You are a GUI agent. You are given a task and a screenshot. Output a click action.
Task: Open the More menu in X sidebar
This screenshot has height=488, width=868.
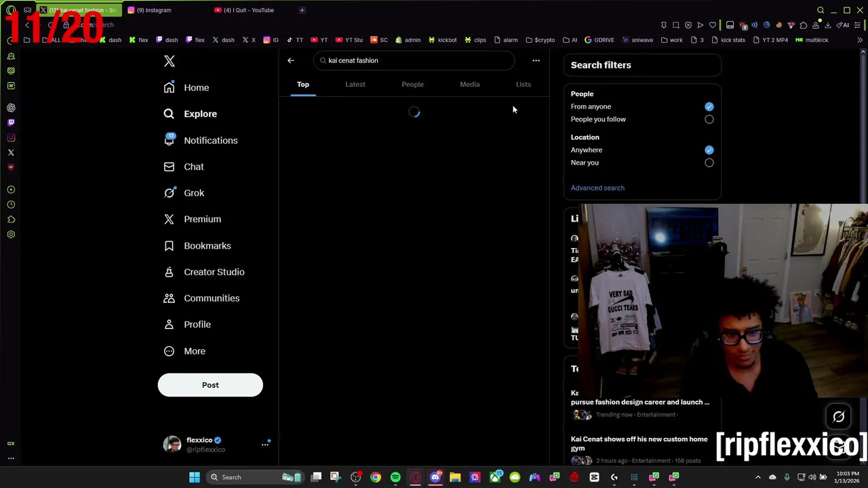[184, 351]
